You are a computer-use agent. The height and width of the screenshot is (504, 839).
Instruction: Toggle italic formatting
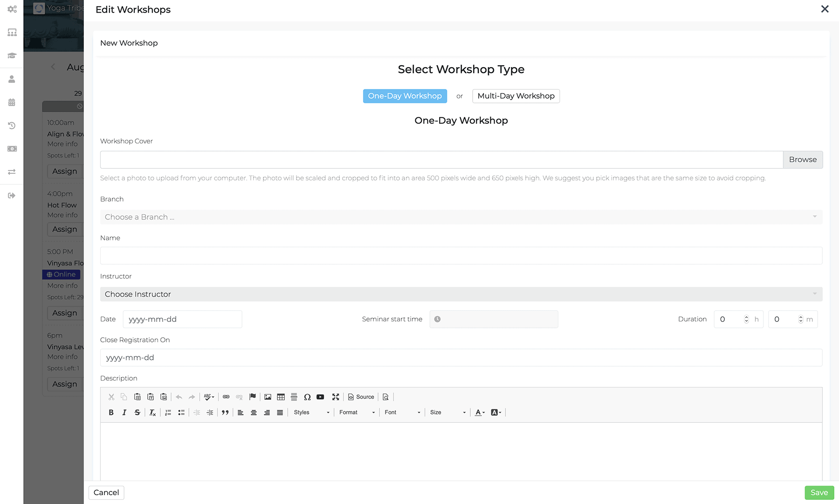pos(124,412)
